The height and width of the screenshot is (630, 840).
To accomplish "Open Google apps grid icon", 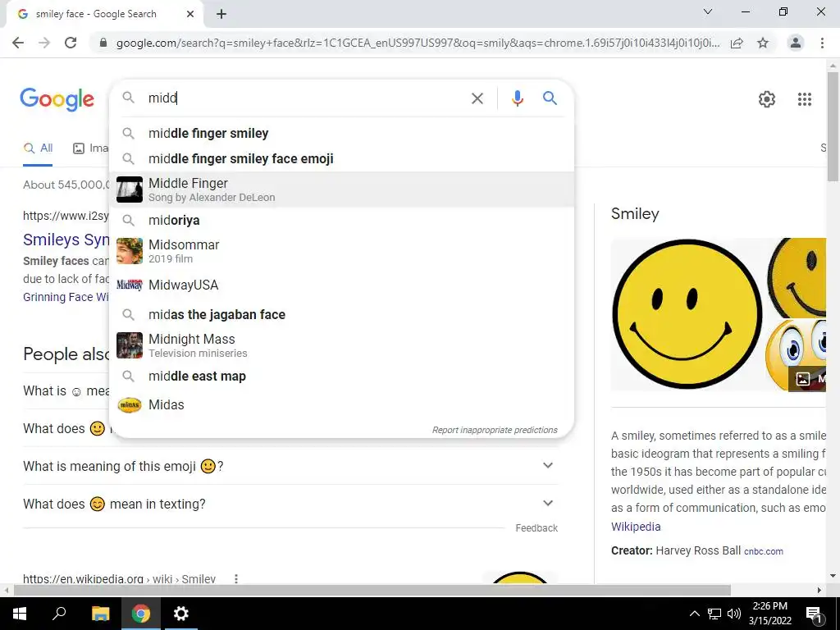I will pyautogui.click(x=804, y=99).
